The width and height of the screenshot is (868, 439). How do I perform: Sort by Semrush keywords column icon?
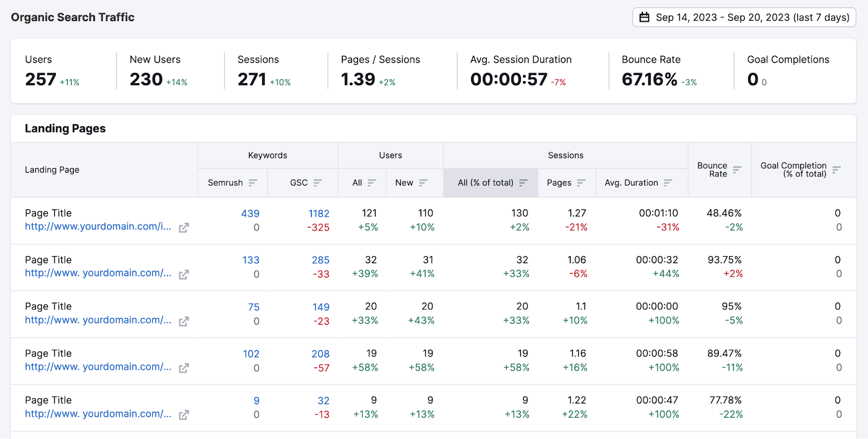click(253, 183)
